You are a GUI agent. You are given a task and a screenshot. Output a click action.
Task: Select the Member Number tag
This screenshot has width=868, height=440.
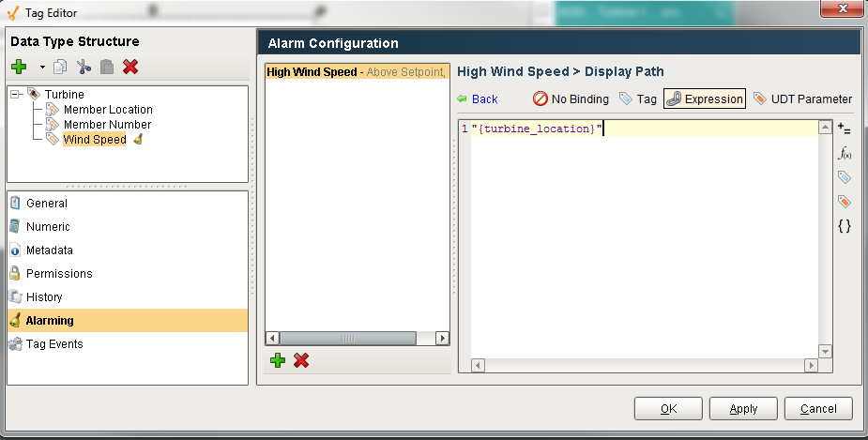coord(107,125)
